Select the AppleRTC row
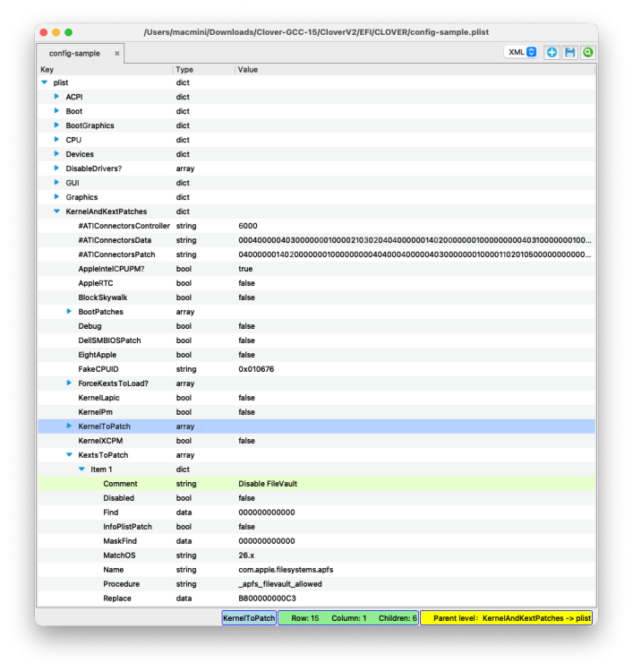This screenshot has width=633, height=672. [x=316, y=283]
